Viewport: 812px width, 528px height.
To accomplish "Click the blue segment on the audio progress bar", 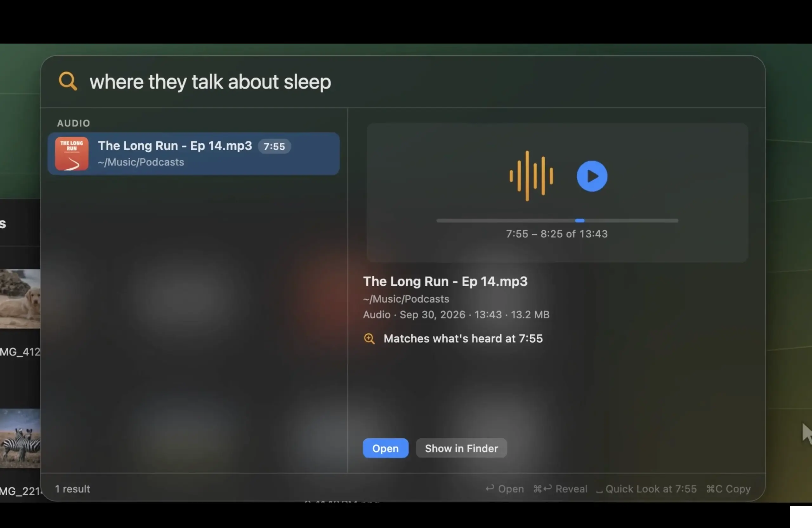I will [580, 221].
